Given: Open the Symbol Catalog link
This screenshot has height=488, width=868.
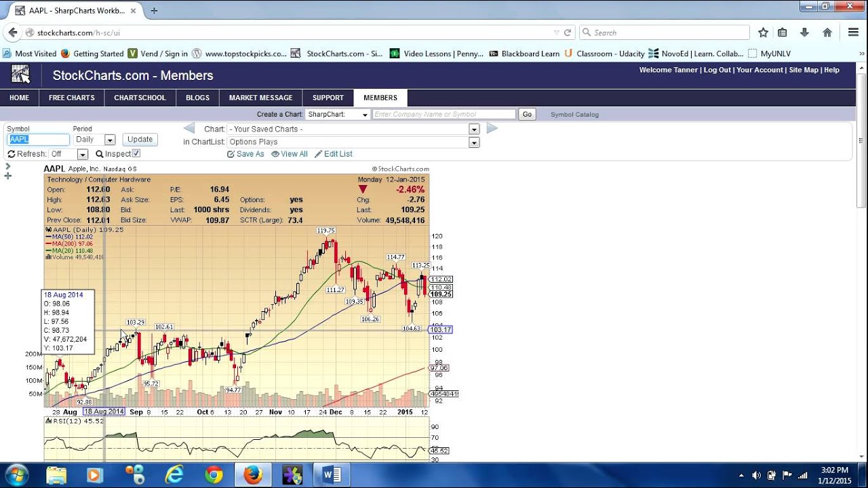Looking at the screenshot, I should tap(574, 115).
